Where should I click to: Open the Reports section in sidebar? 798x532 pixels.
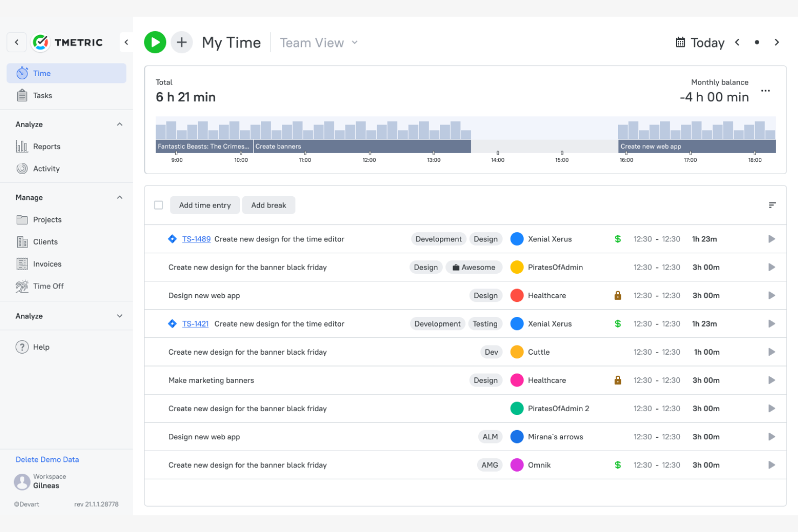[x=46, y=146]
